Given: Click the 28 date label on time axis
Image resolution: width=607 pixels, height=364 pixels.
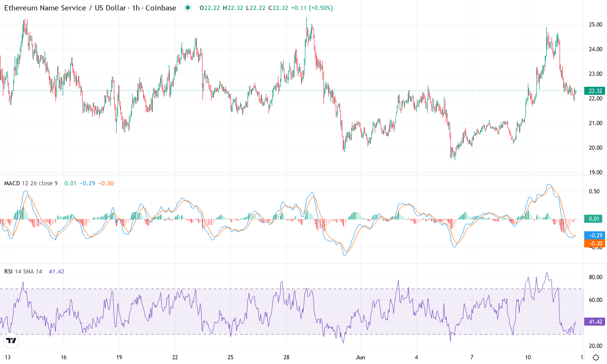Looking at the screenshot, I should pyautogui.click(x=286, y=357).
